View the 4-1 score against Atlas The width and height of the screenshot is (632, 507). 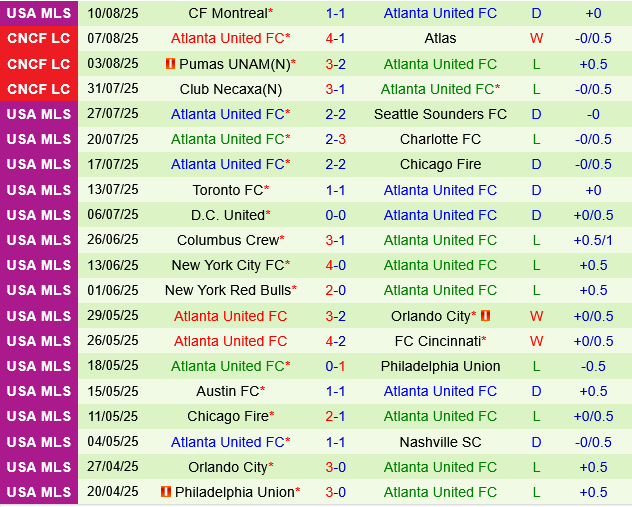(x=335, y=38)
